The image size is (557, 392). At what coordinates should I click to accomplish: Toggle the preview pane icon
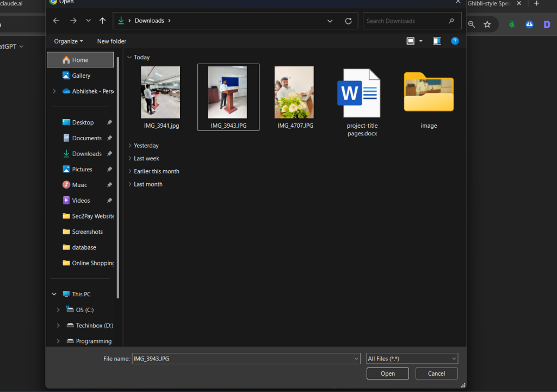click(x=437, y=41)
